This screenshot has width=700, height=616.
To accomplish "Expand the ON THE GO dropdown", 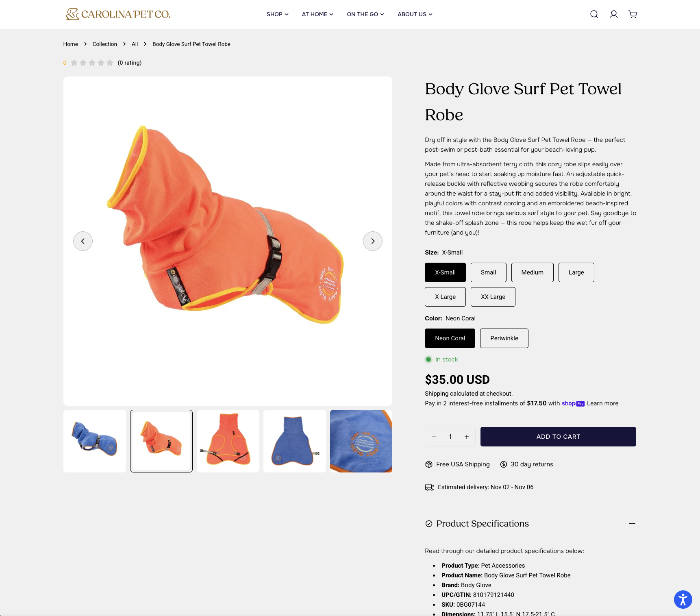I will (x=365, y=14).
